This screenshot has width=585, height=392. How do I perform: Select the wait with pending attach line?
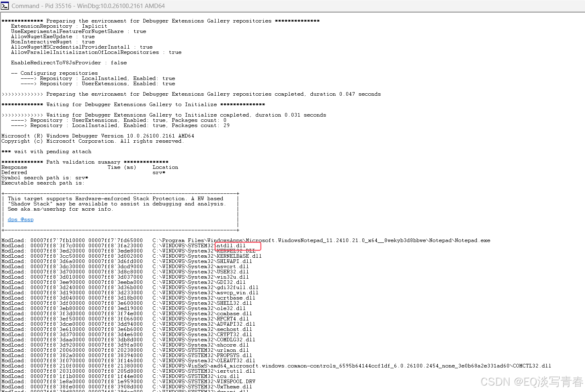46,152
